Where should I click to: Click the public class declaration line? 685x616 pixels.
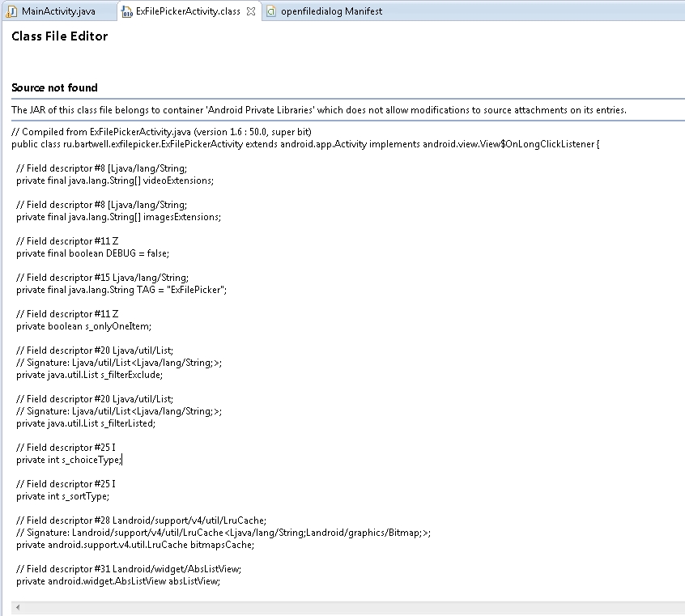point(305,144)
